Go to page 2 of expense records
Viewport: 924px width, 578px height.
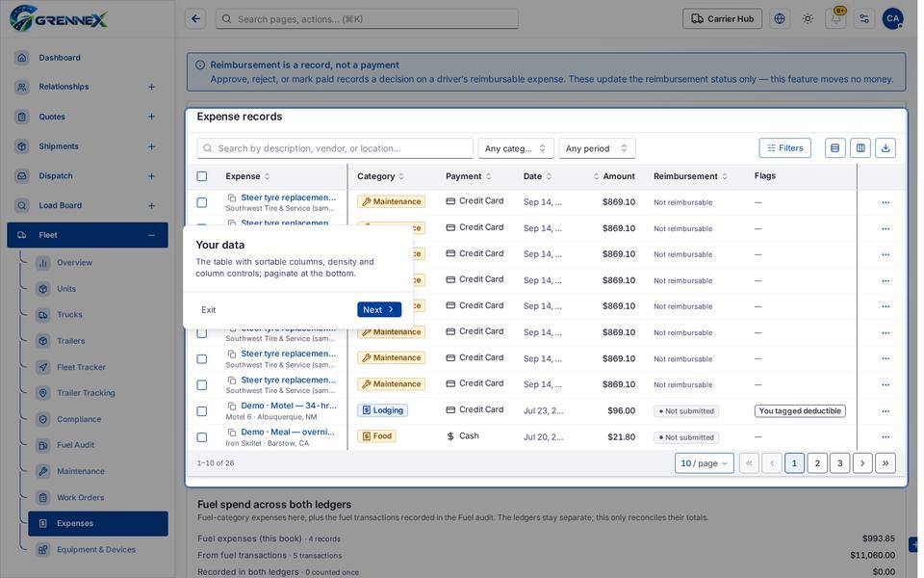click(817, 463)
